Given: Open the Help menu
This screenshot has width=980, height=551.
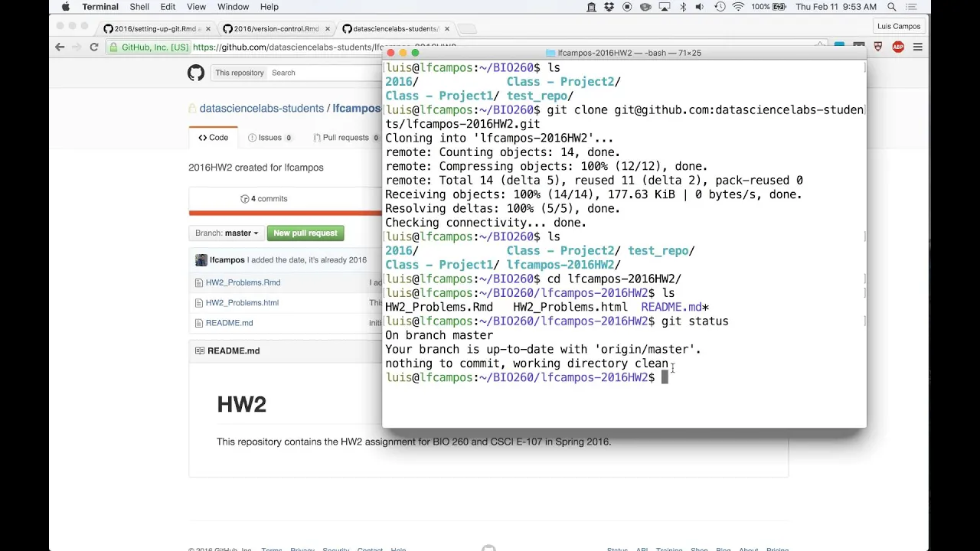Looking at the screenshot, I should pos(269,7).
